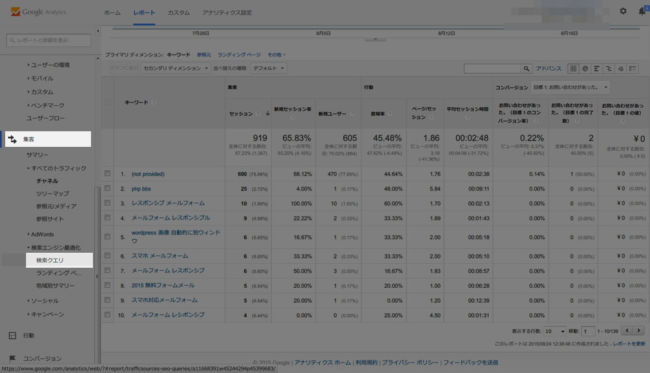Check the box for (not provided) row

tap(107, 173)
